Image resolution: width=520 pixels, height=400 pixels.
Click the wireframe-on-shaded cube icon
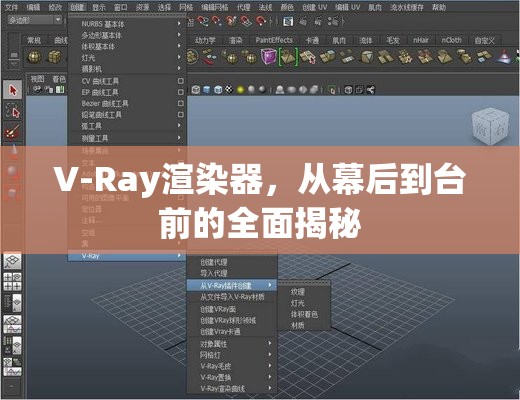(x=218, y=89)
